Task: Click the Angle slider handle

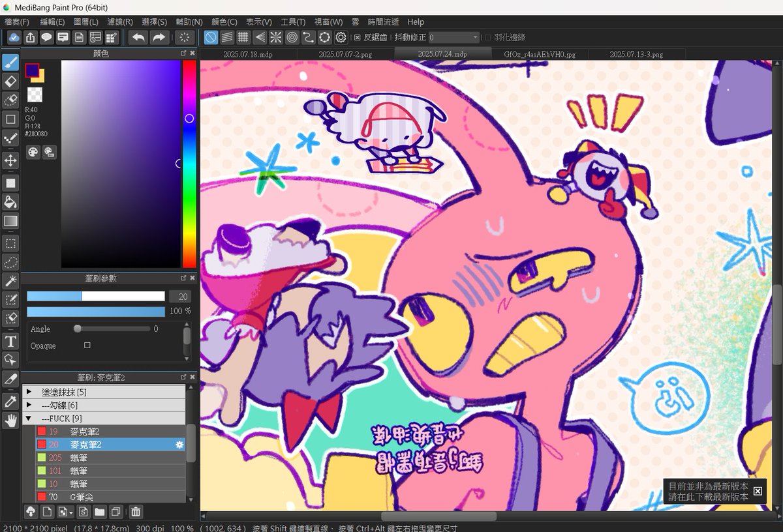Action: (78, 329)
